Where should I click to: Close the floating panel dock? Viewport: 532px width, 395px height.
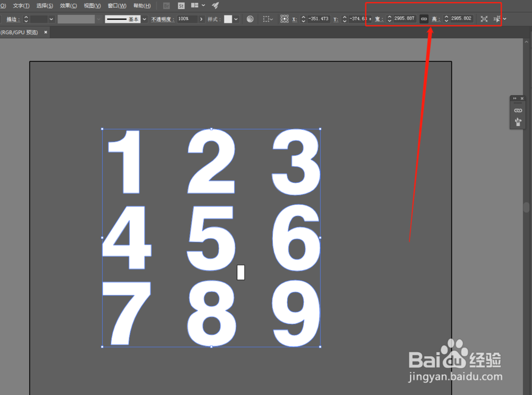coord(522,98)
